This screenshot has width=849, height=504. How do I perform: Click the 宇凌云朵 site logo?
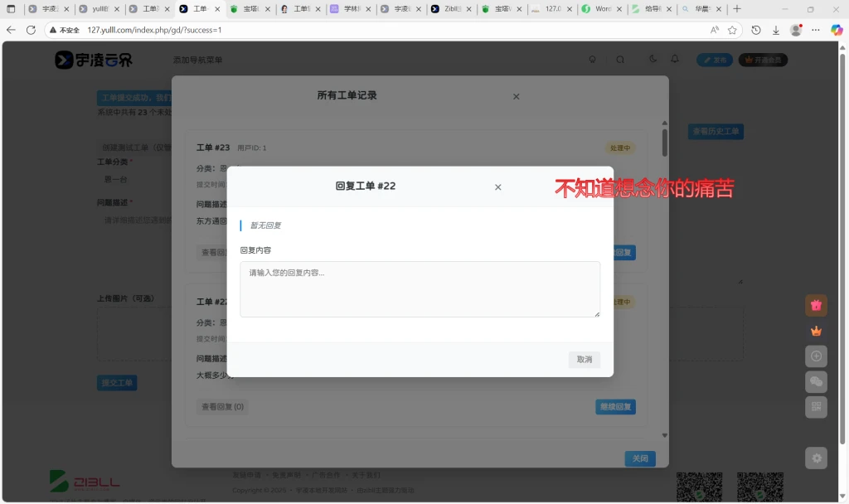pyautogui.click(x=94, y=59)
